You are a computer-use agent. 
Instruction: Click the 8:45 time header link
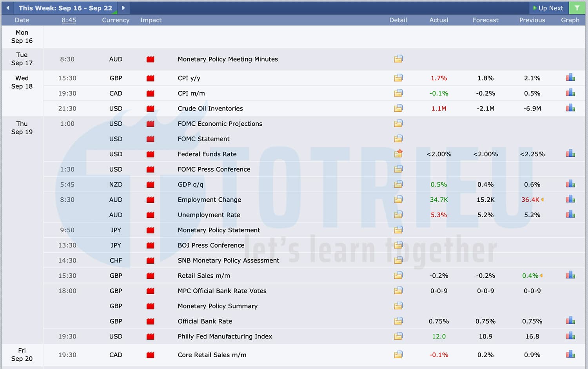(69, 20)
